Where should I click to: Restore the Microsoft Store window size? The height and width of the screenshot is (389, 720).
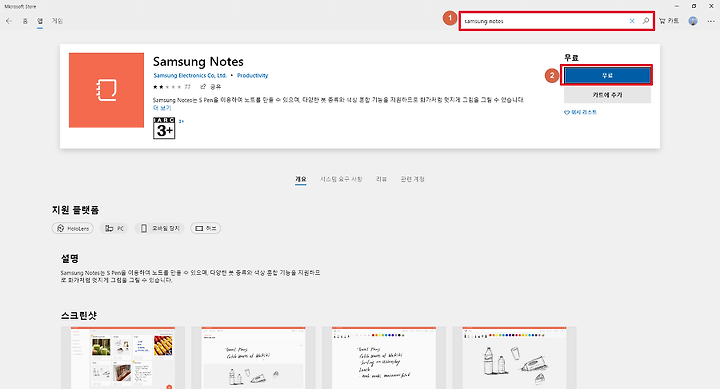click(x=694, y=6)
